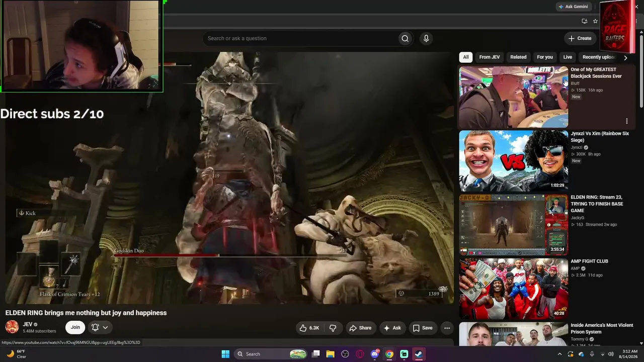644x362 pixels.
Task: Share the JEV video
Action: [x=360, y=328]
